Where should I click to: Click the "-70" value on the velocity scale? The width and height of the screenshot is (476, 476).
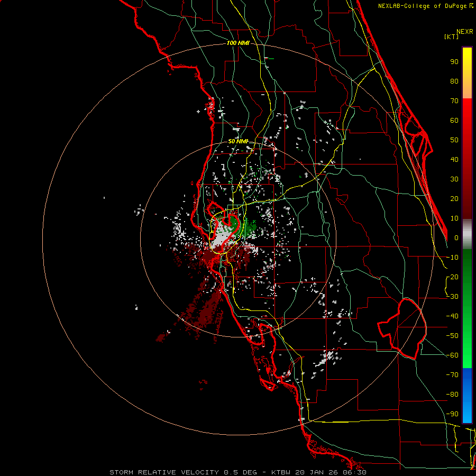(x=452, y=375)
